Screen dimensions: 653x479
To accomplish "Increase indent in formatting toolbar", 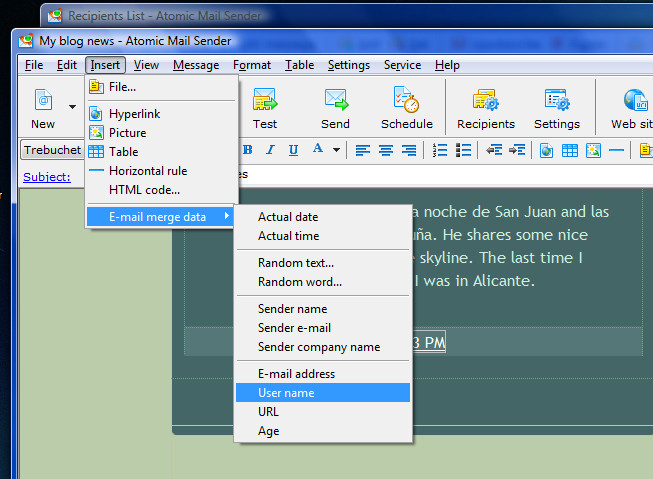I will tap(517, 150).
